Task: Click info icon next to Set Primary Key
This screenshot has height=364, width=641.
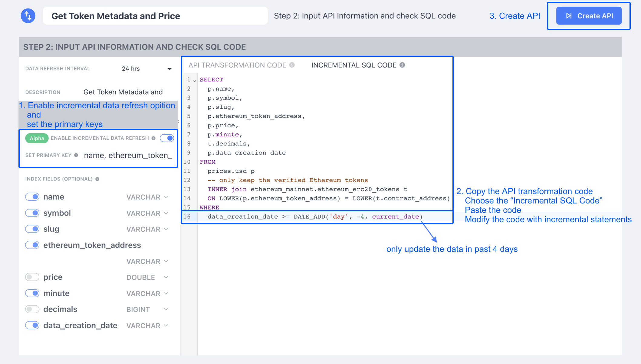Action: pos(76,155)
